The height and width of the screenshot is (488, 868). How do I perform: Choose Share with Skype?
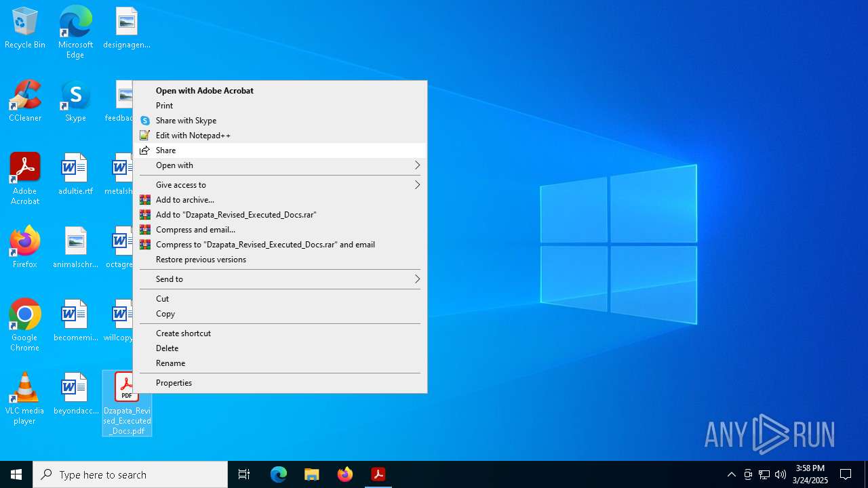coord(280,121)
